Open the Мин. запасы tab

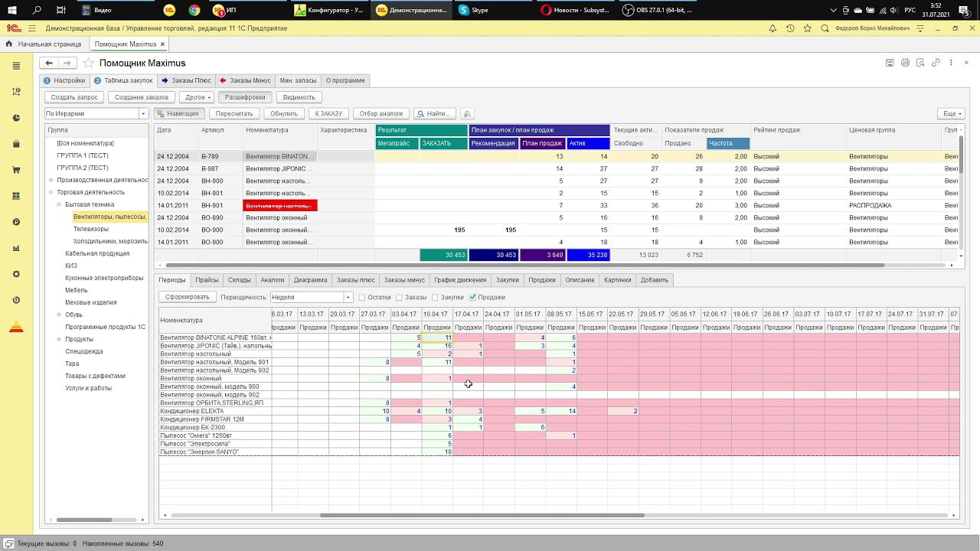298,80
